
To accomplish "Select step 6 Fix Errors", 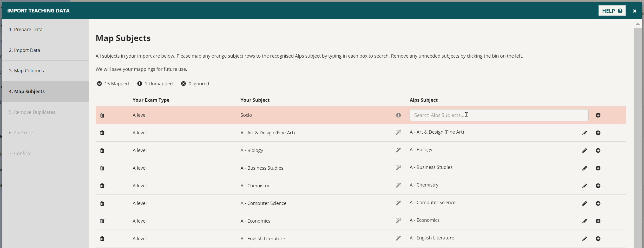I will [x=45, y=133].
